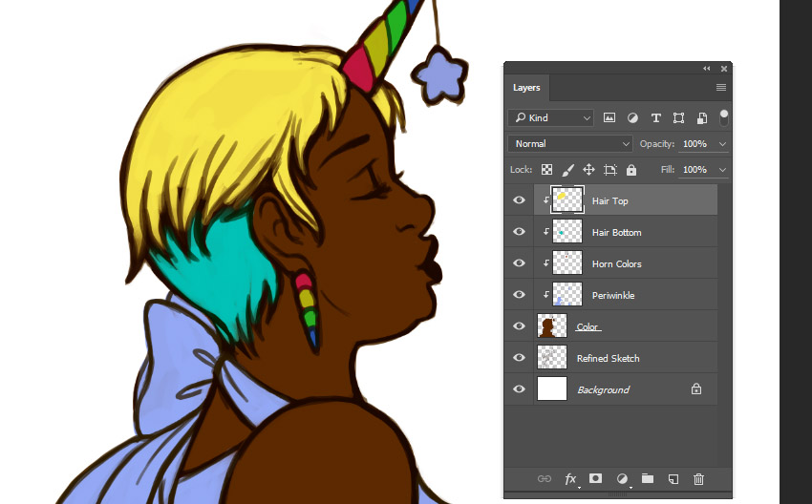Create new fill or adjustment layer icon
This screenshot has width=812, height=504.
click(623, 479)
